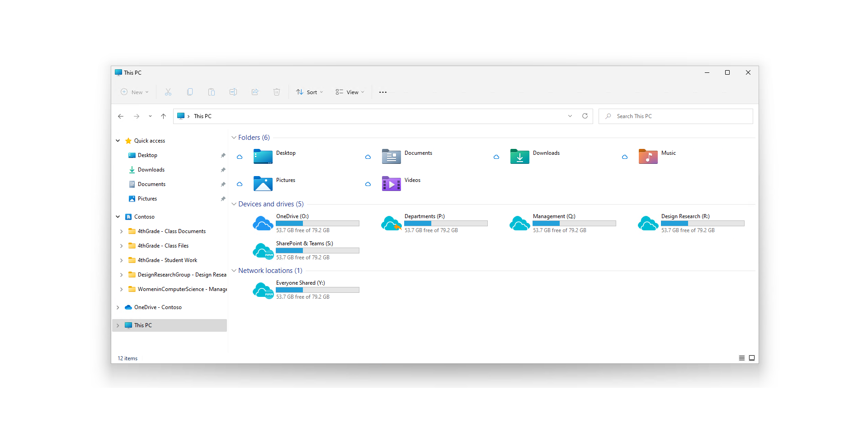Collapse the Devices and drives group

234,204
